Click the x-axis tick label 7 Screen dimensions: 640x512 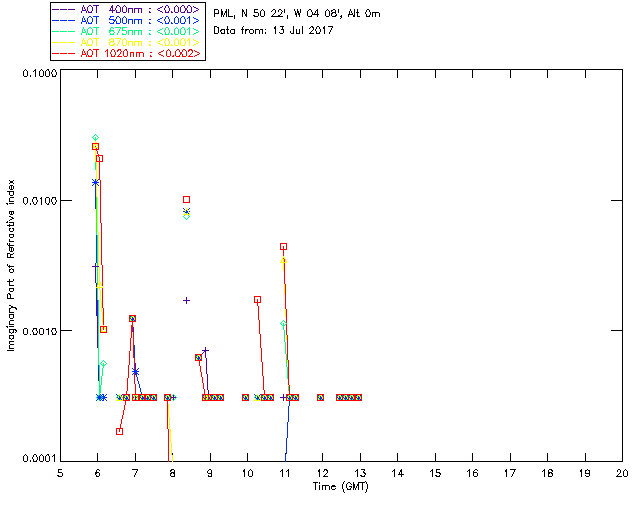pos(135,473)
